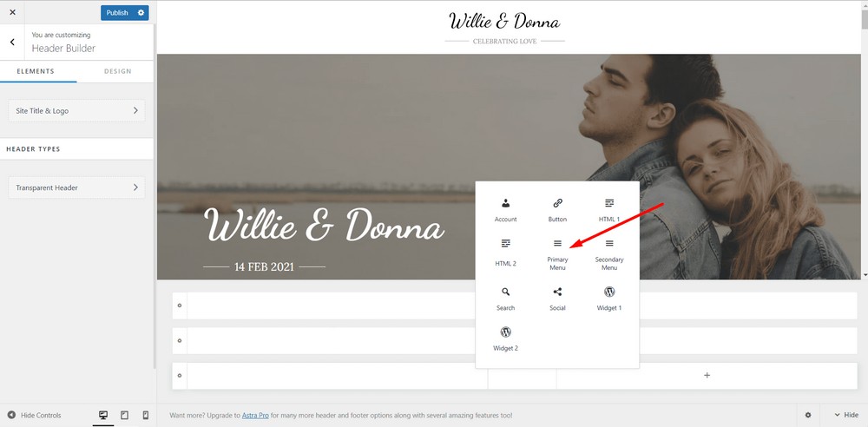The width and height of the screenshot is (868, 427).
Task: Pick the Widget 2 element
Action: (505, 338)
